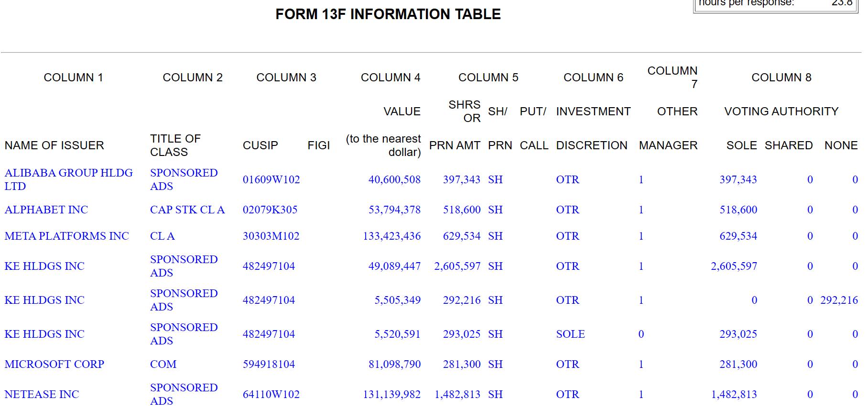
Task: Select the Microsoft value 81,098,790
Action: pos(394,364)
